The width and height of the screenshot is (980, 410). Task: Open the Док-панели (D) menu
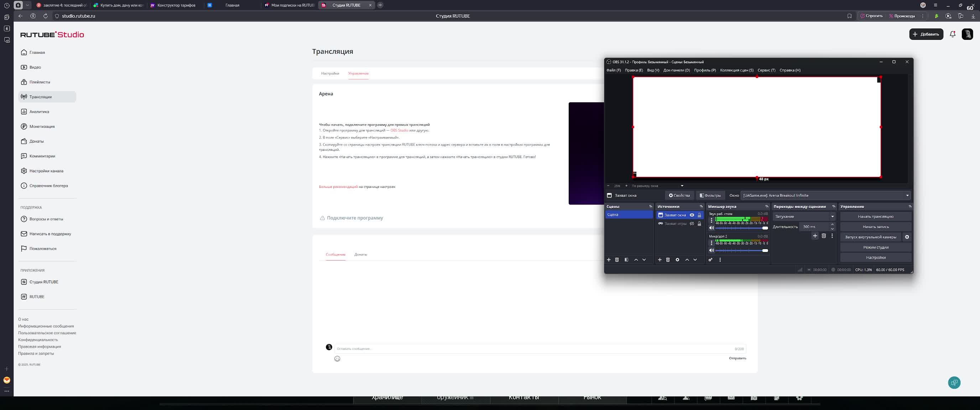pyautogui.click(x=676, y=70)
